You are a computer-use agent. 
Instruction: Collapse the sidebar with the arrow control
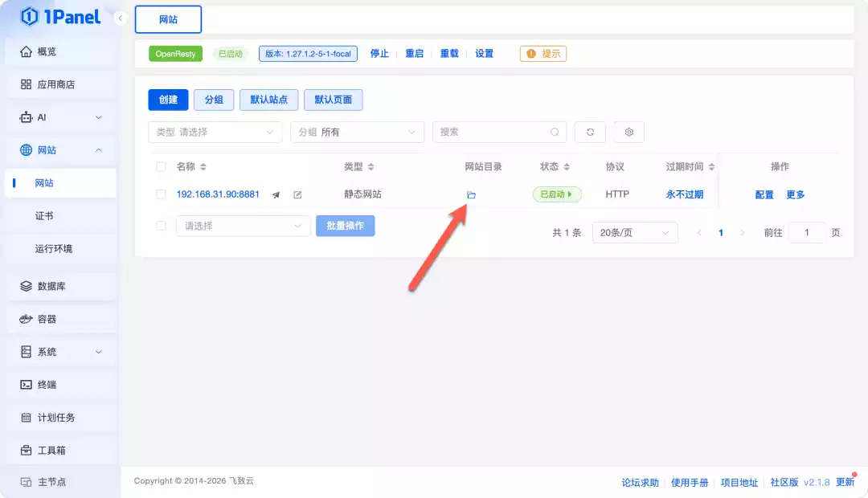[x=121, y=17]
